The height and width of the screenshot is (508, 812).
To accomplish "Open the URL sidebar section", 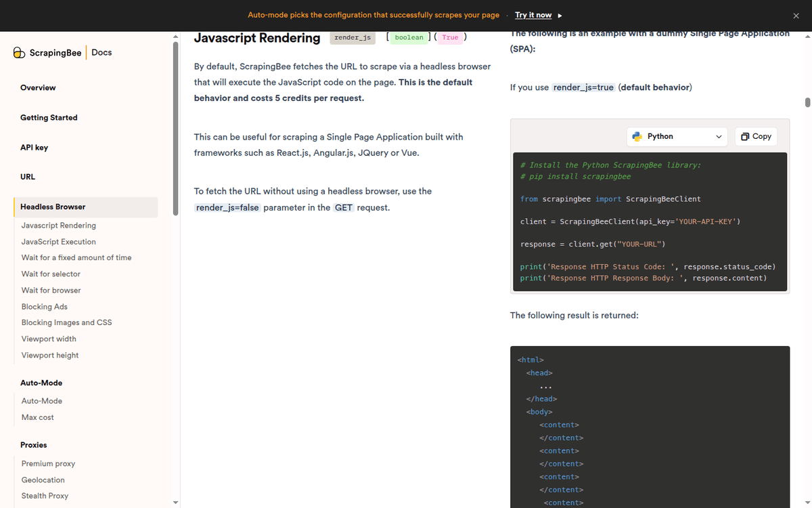I will click(28, 177).
